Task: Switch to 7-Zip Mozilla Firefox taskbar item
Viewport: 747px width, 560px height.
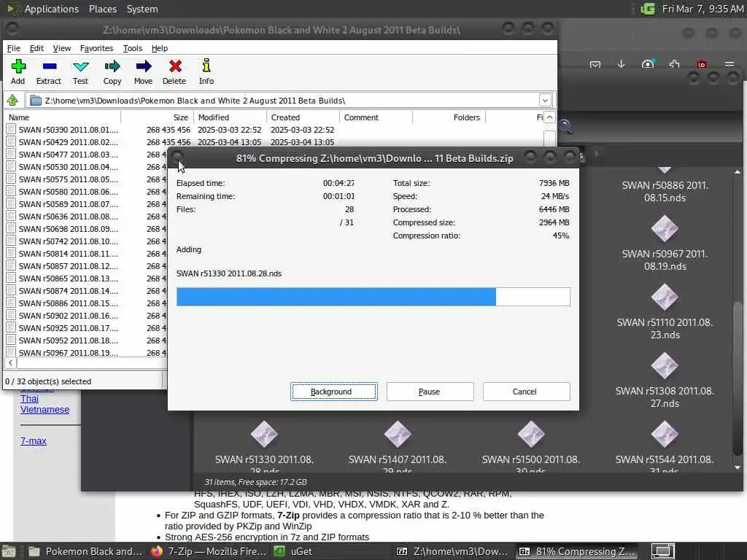Action: tap(209, 551)
